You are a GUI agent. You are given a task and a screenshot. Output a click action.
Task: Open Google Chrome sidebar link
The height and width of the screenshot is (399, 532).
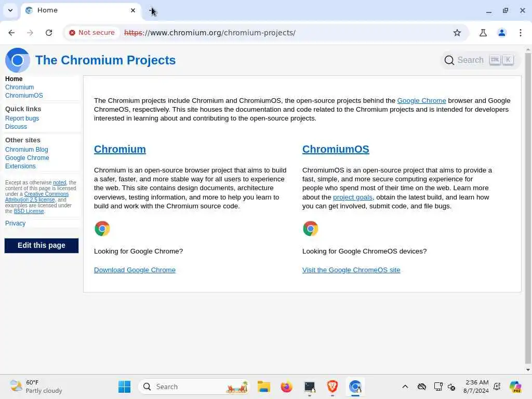(x=27, y=158)
